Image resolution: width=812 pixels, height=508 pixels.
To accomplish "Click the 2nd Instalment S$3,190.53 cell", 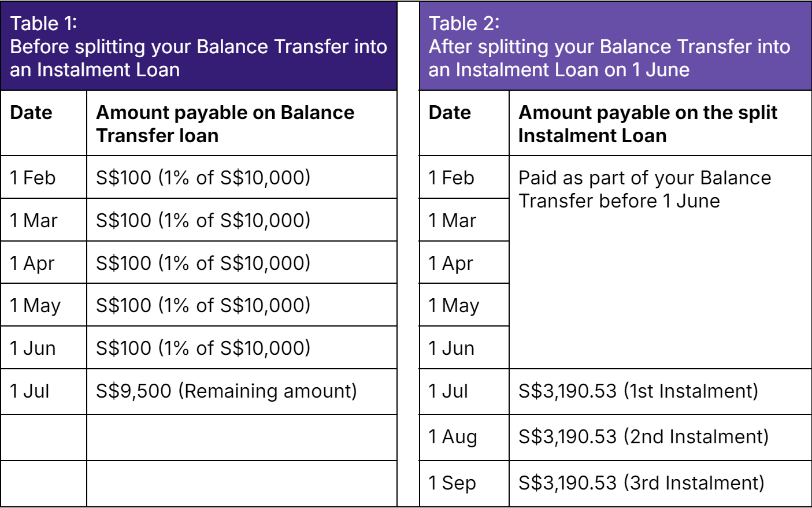I will 660,437.
